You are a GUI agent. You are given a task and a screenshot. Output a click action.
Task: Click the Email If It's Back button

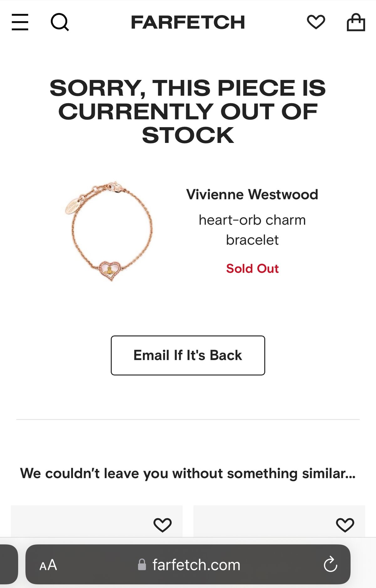188,355
